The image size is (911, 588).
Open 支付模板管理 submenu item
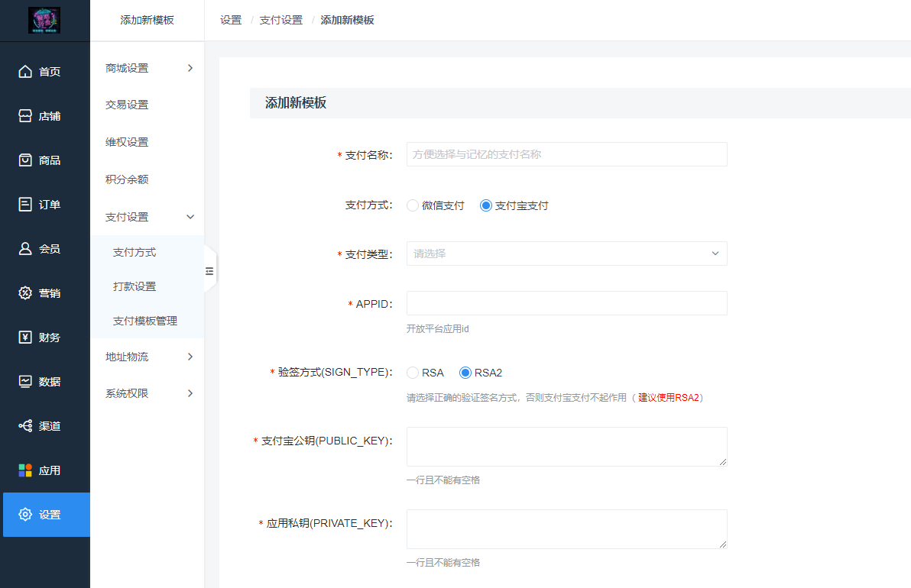point(144,321)
